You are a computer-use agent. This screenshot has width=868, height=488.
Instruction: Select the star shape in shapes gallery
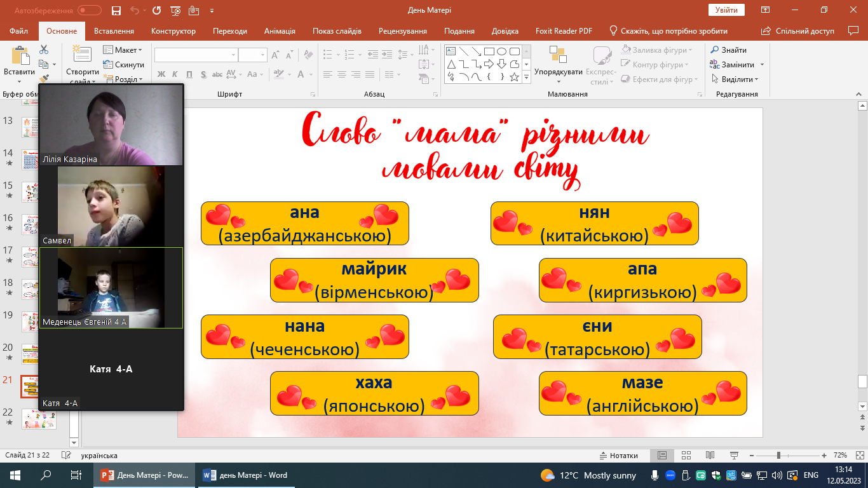pyautogui.click(x=515, y=77)
